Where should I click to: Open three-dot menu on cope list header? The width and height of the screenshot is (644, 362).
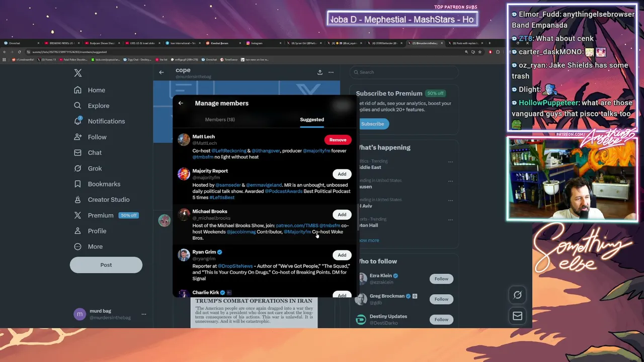pyautogui.click(x=331, y=72)
